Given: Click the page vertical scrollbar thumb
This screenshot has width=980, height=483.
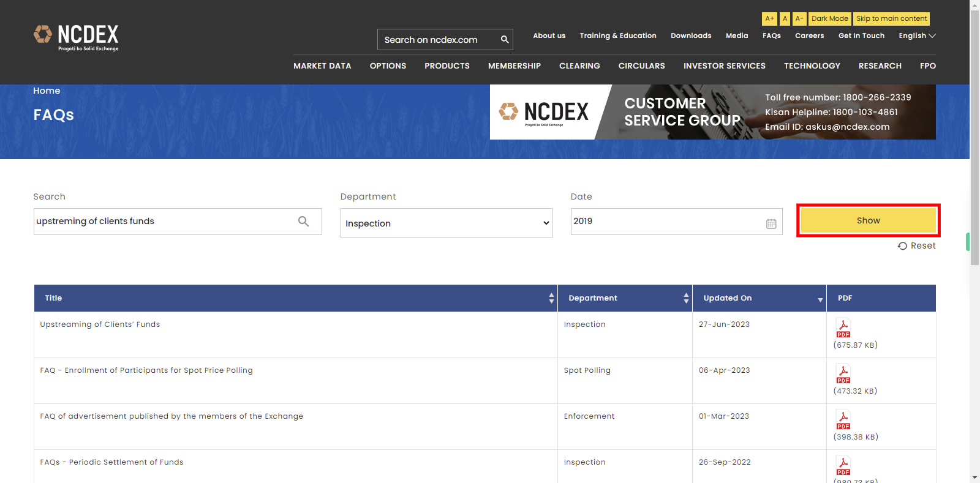Looking at the screenshot, I should pyautogui.click(x=975, y=138).
